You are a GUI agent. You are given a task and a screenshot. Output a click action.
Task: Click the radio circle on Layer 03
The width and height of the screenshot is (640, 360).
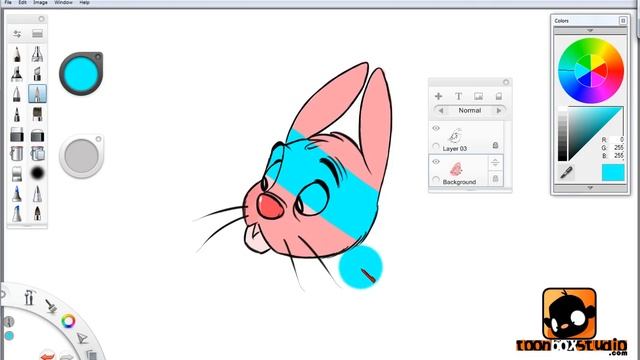point(436,146)
